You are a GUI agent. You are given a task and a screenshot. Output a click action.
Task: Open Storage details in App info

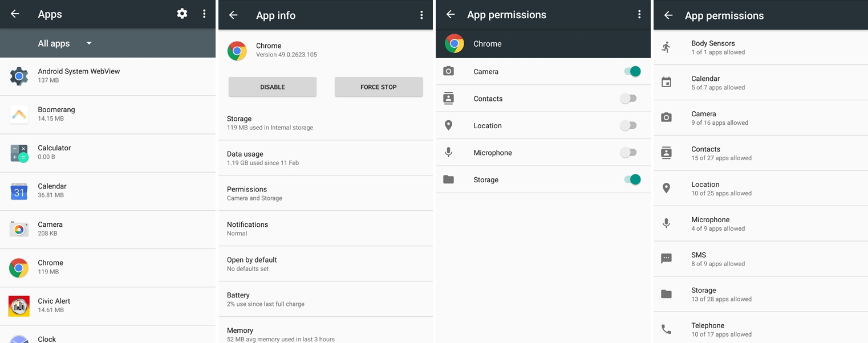coord(325,122)
